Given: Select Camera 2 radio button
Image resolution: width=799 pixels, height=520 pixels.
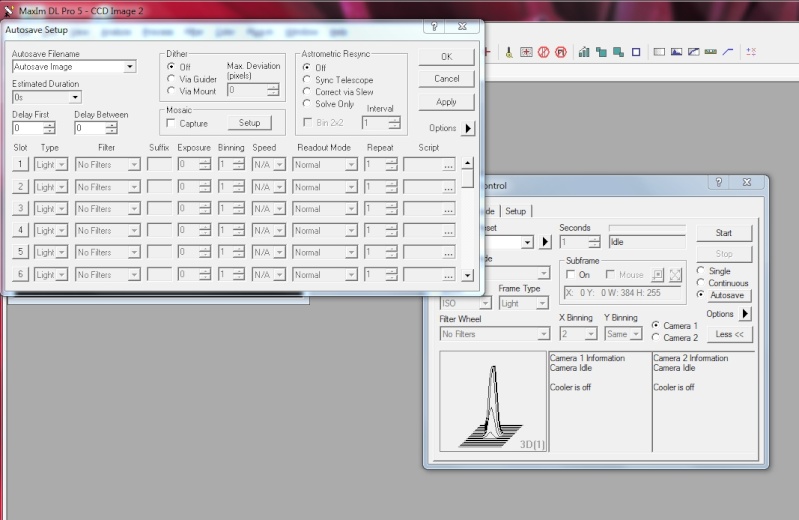Looking at the screenshot, I should coord(656,337).
